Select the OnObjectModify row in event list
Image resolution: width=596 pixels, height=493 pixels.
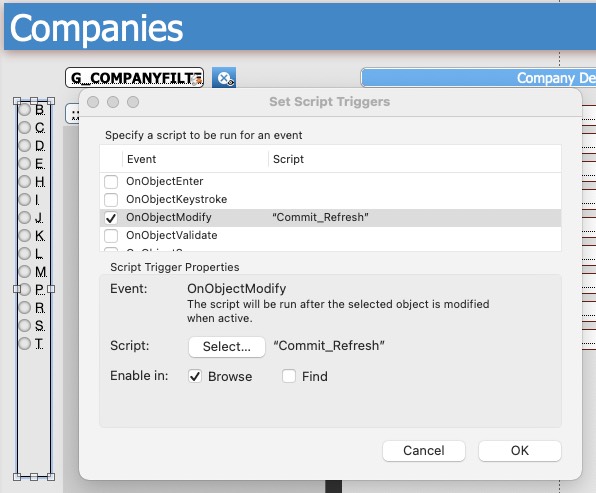(x=330, y=217)
